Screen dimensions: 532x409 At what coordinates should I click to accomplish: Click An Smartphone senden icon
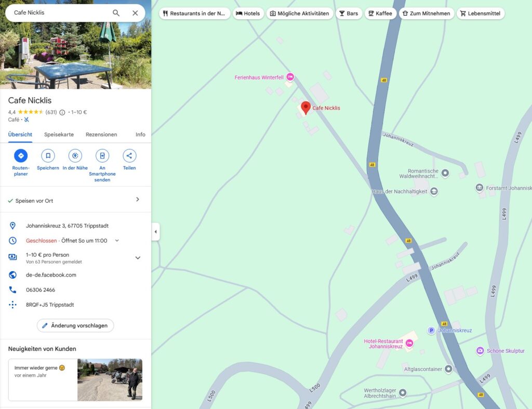(102, 156)
